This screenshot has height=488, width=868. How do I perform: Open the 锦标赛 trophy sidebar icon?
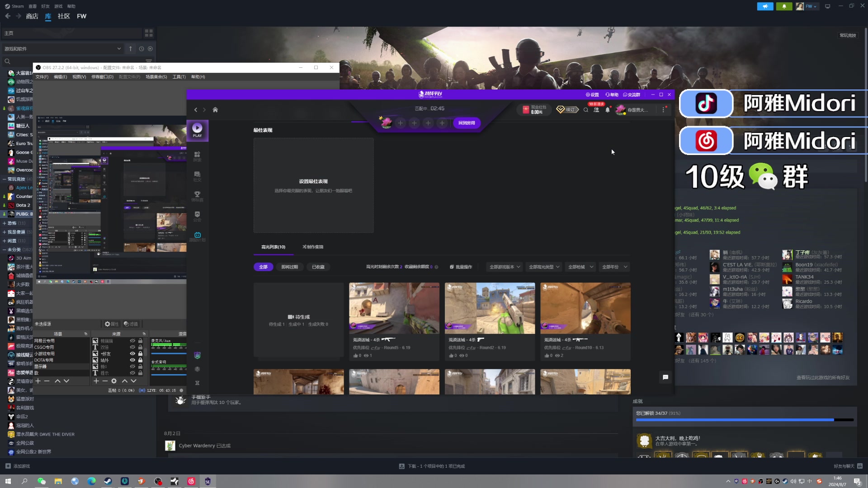pyautogui.click(x=197, y=196)
